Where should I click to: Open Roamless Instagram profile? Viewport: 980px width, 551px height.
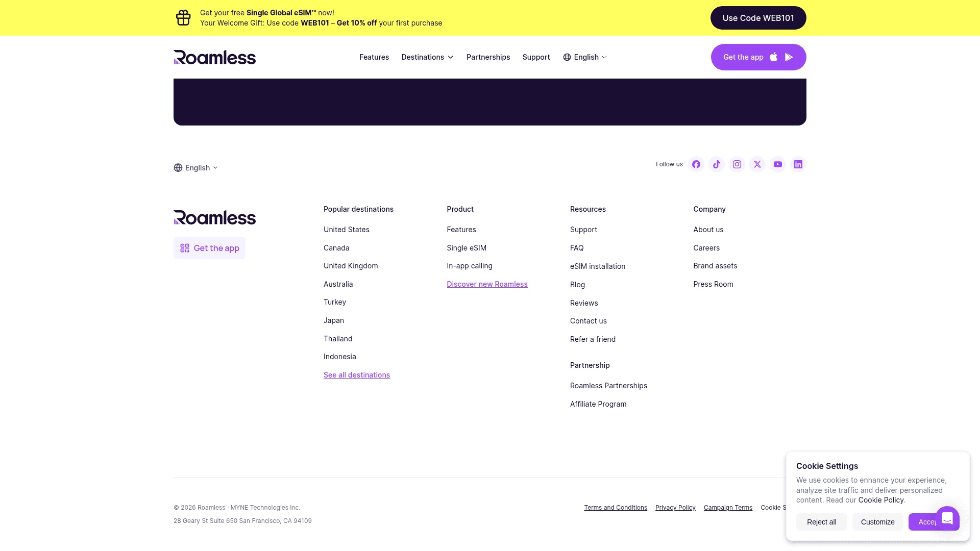[x=737, y=164]
